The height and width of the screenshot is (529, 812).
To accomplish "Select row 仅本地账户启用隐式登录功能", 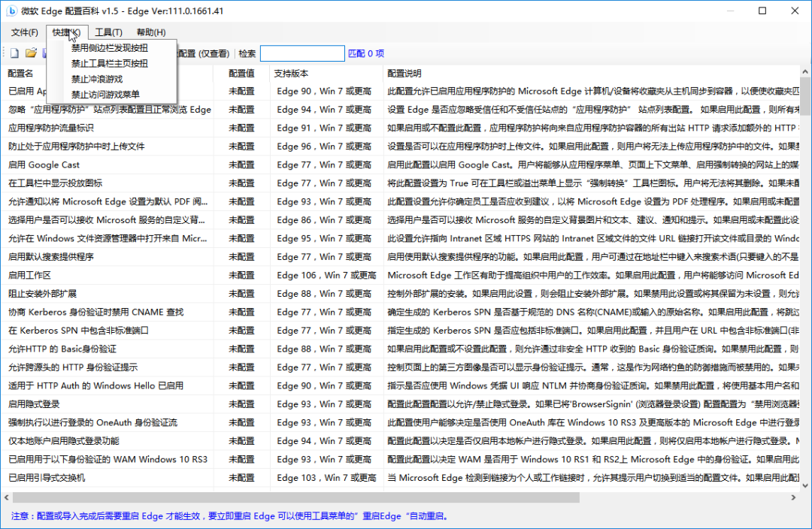I will [x=400, y=441].
